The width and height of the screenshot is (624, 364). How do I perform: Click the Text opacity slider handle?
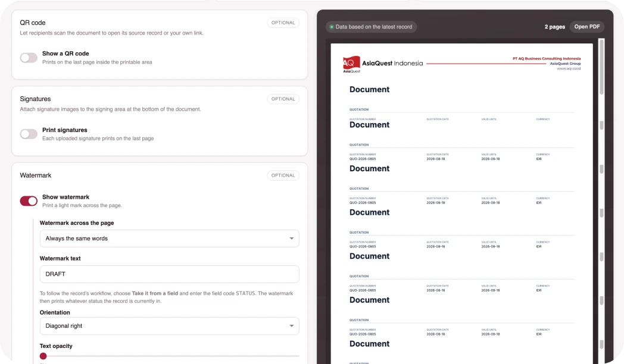[43, 356]
